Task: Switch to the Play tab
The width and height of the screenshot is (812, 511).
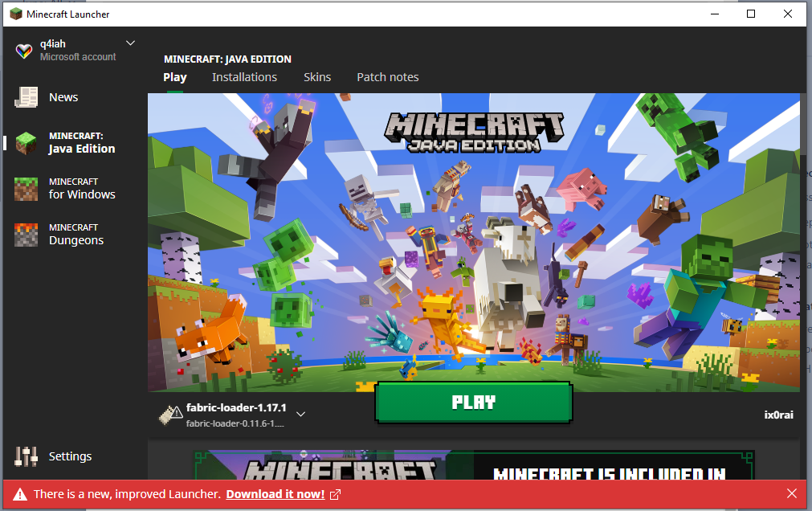Action: click(175, 77)
